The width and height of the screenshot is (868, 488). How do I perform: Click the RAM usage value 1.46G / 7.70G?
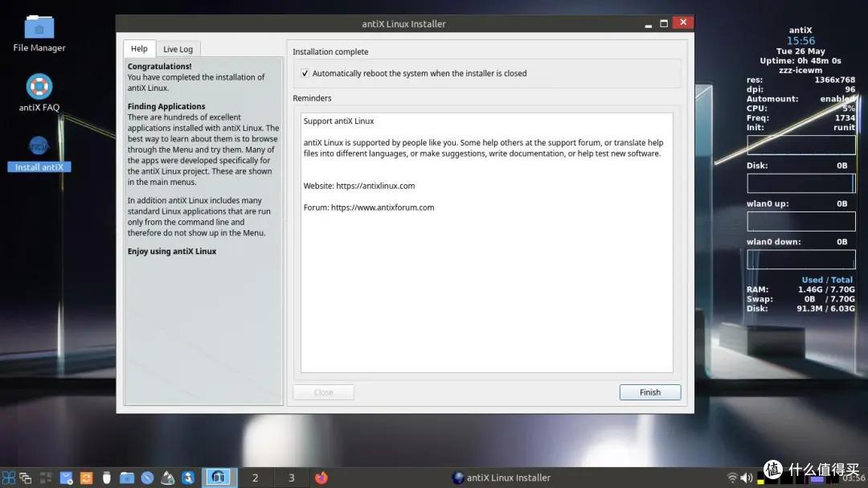coord(826,289)
